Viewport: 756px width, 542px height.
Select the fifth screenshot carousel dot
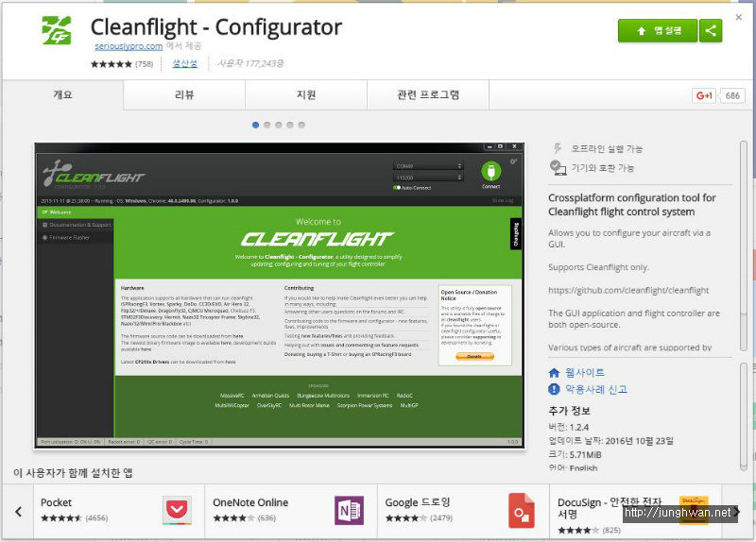pyautogui.click(x=301, y=125)
